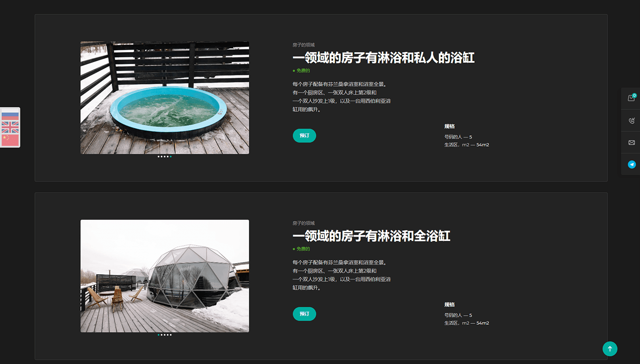Select first carousel dot under hot tub photo

[x=159, y=157]
